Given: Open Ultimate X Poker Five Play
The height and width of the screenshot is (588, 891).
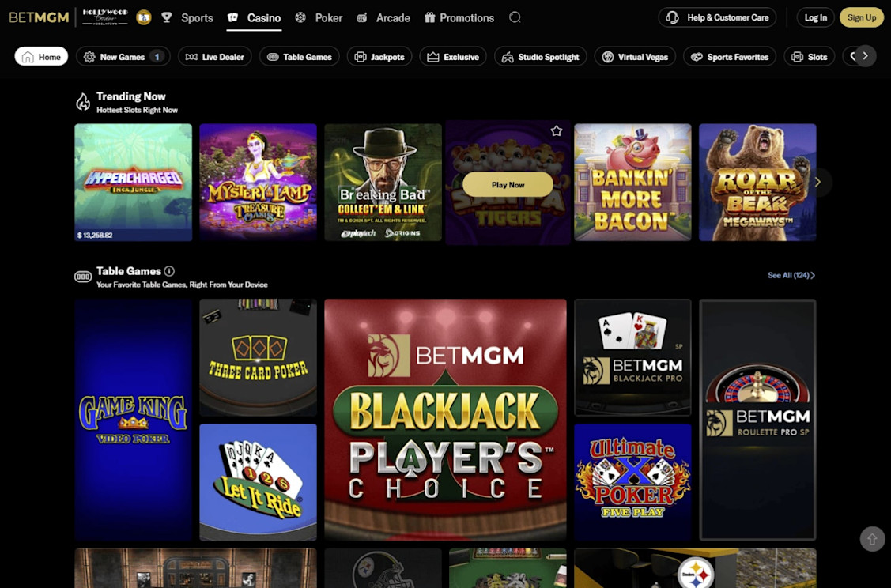Looking at the screenshot, I should (x=632, y=482).
